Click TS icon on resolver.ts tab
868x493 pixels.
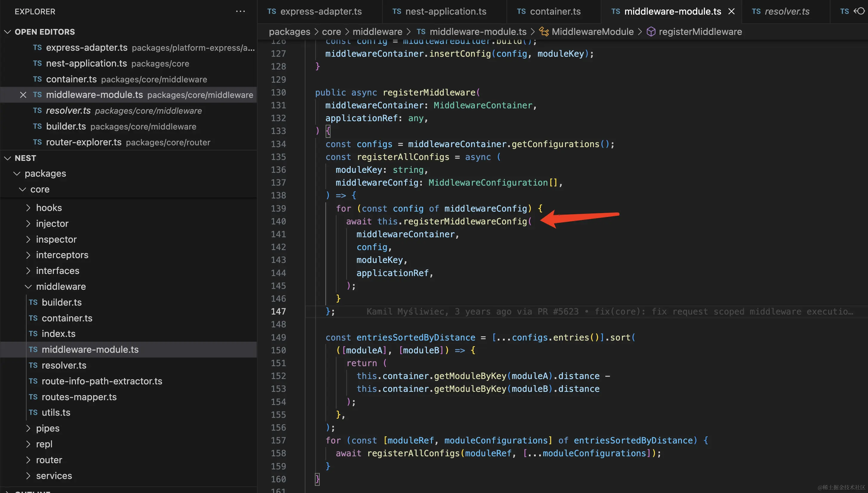click(x=756, y=11)
